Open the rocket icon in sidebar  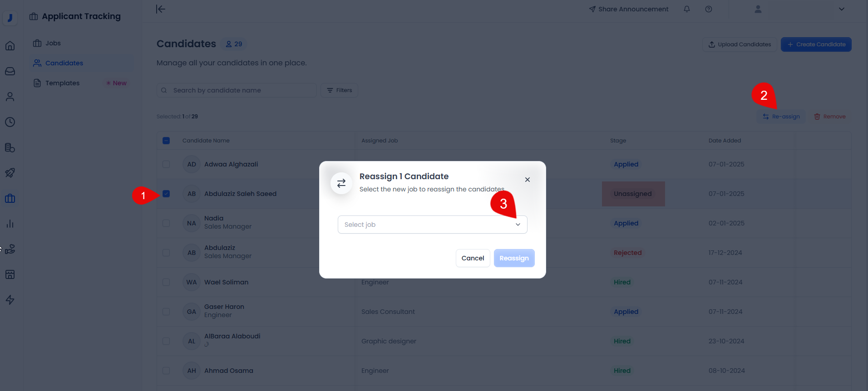click(10, 173)
